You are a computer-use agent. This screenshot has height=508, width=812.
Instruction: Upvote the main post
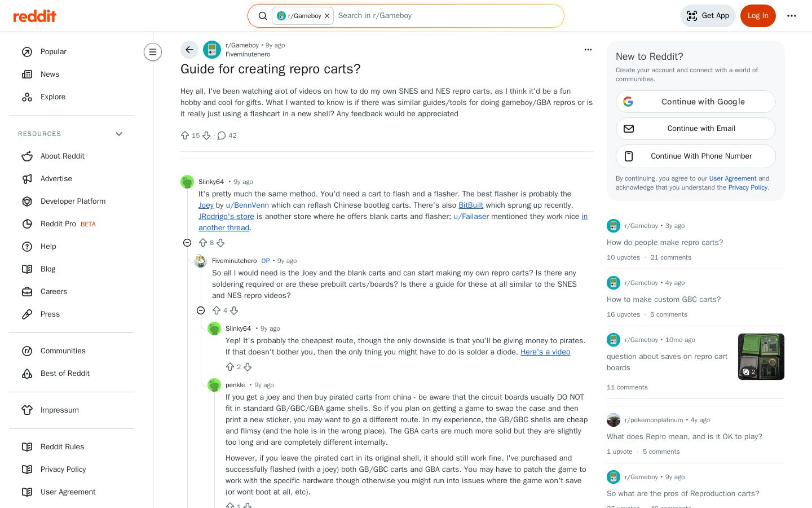click(185, 135)
